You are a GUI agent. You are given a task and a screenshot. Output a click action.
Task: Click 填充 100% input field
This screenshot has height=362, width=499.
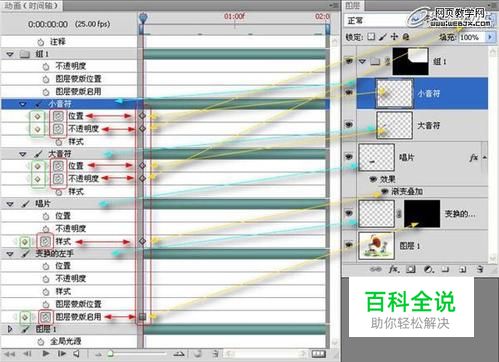point(472,37)
